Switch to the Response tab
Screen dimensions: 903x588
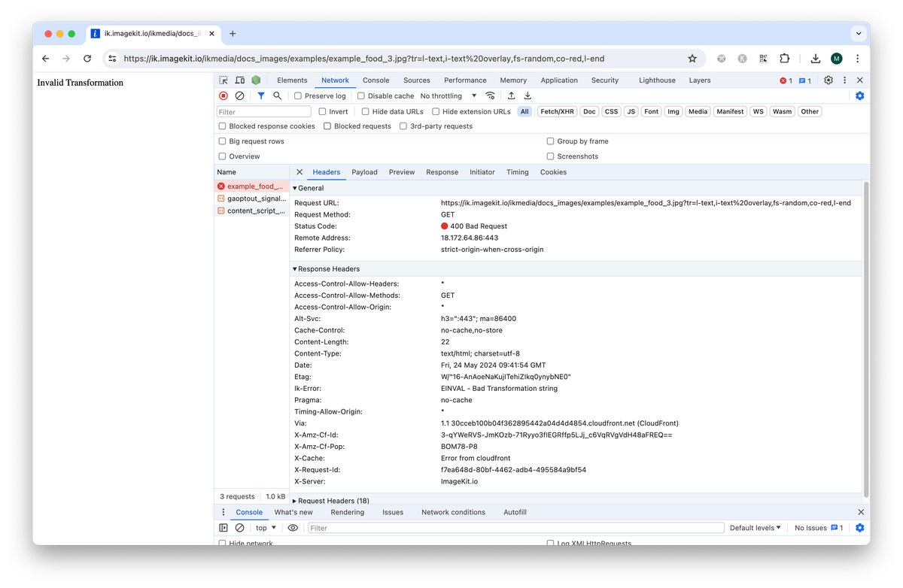(442, 172)
